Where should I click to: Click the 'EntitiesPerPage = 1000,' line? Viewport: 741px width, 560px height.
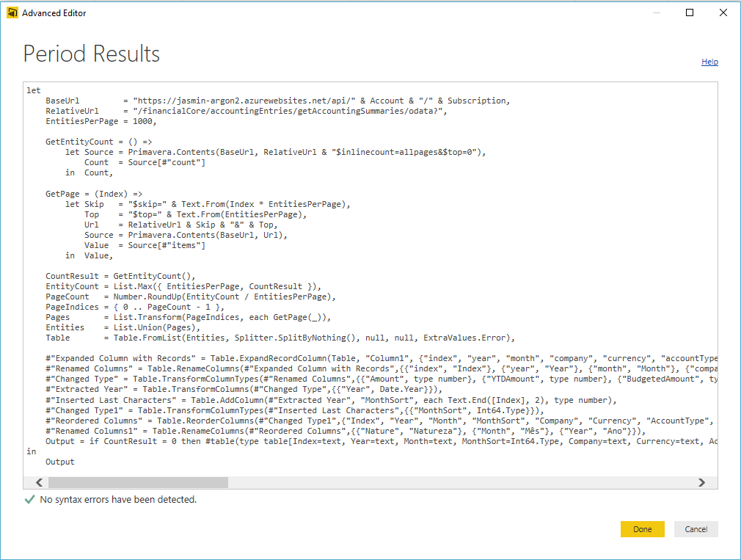pyautogui.click(x=101, y=121)
